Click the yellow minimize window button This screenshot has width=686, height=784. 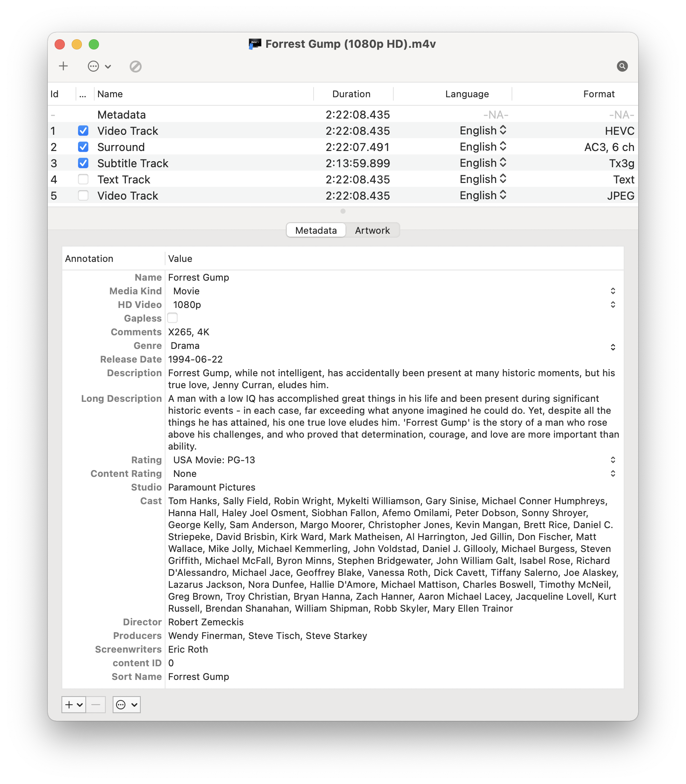tap(77, 44)
